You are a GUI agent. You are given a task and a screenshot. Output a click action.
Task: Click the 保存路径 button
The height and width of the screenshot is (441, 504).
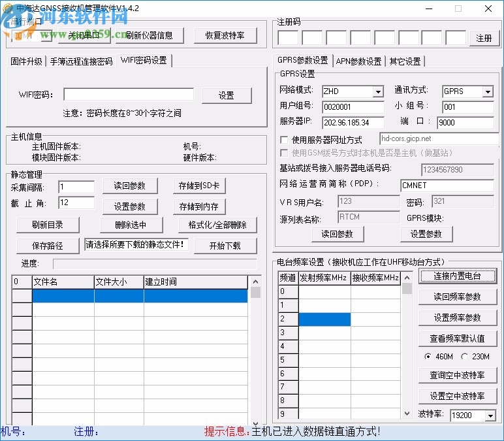[x=48, y=246]
